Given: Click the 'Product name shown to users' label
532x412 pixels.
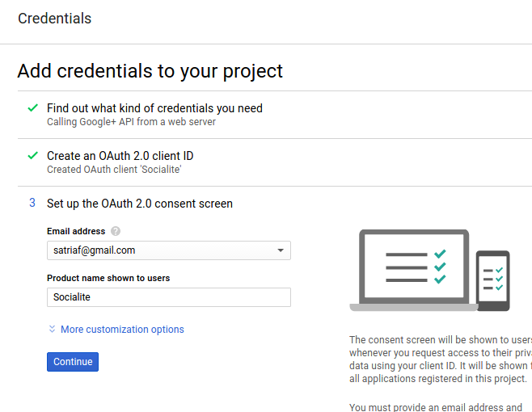Looking at the screenshot, I should [x=108, y=278].
